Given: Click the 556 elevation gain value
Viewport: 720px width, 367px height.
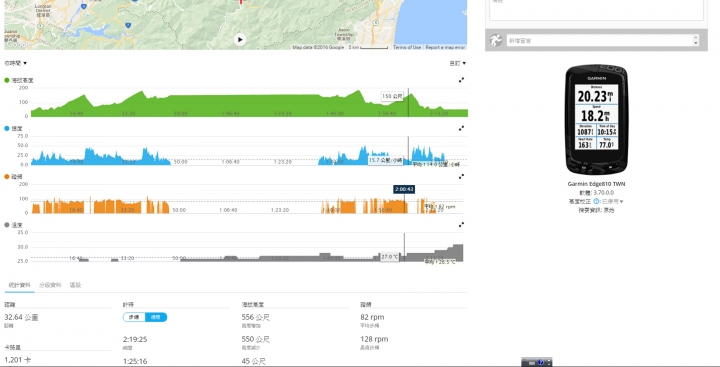Looking at the screenshot, I should pos(255,317).
